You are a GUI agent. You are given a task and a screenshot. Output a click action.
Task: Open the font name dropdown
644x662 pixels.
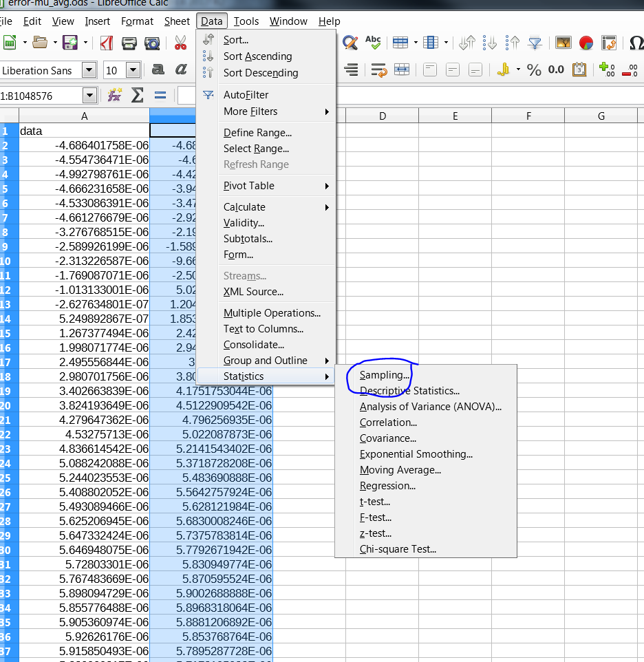[x=89, y=70]
